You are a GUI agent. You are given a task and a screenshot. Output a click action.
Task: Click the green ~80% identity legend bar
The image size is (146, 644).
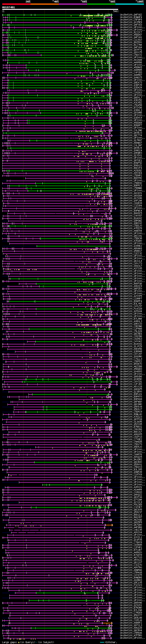tap(101, 4)
